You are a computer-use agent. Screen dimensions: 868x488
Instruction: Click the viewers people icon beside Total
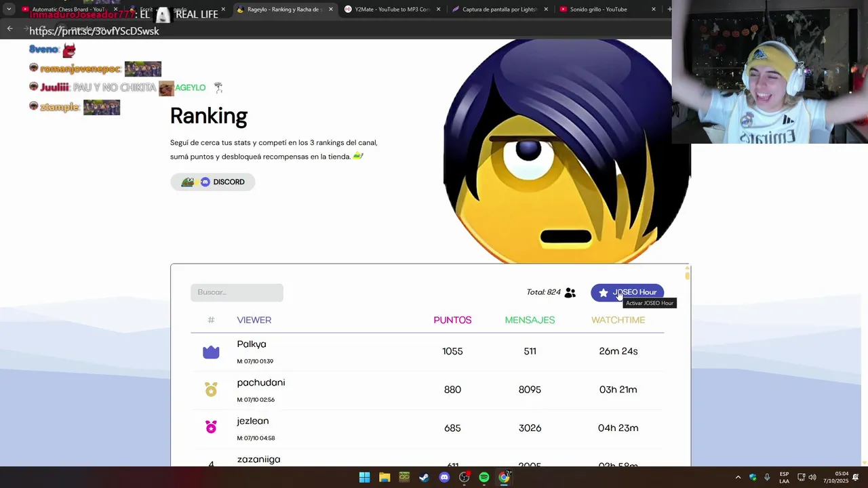click(570, 293)
